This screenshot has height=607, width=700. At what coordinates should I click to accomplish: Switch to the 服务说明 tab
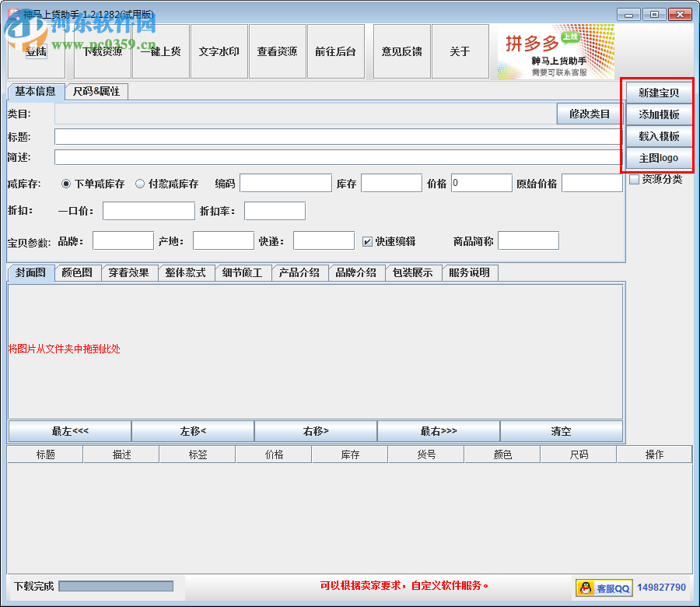tap(470, 272)
